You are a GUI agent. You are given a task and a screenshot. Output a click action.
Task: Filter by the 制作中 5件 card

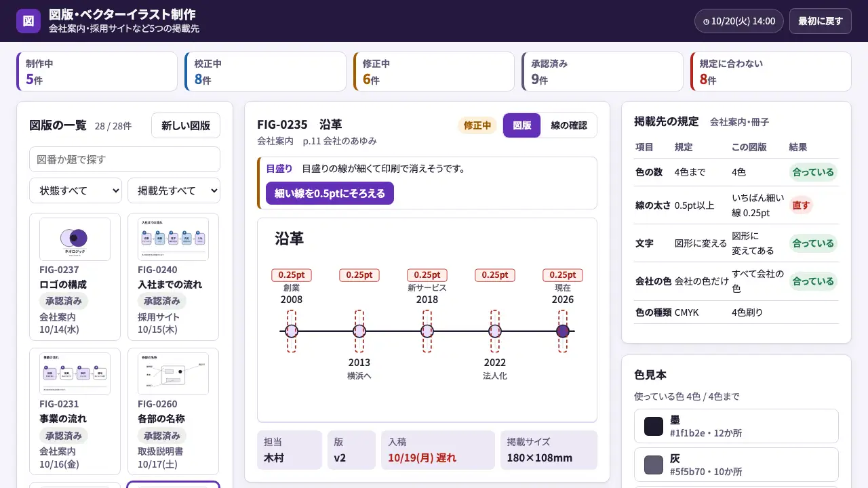point(97,71)
